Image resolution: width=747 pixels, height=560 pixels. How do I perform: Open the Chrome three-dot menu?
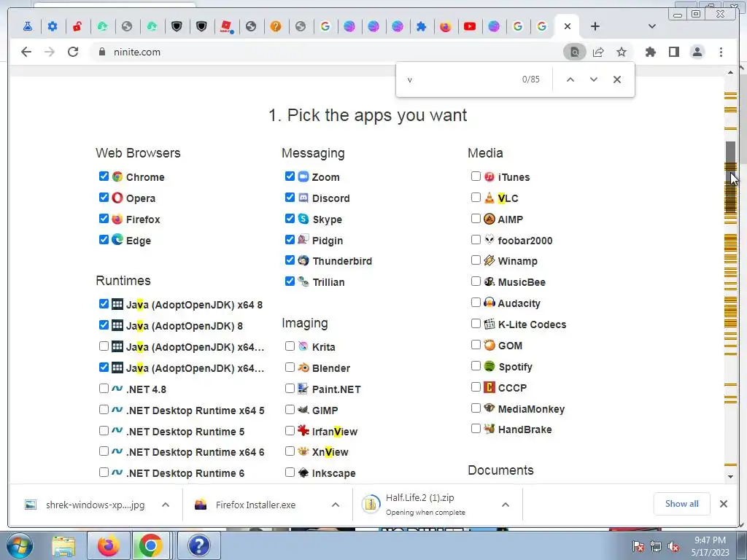(721, 52)
